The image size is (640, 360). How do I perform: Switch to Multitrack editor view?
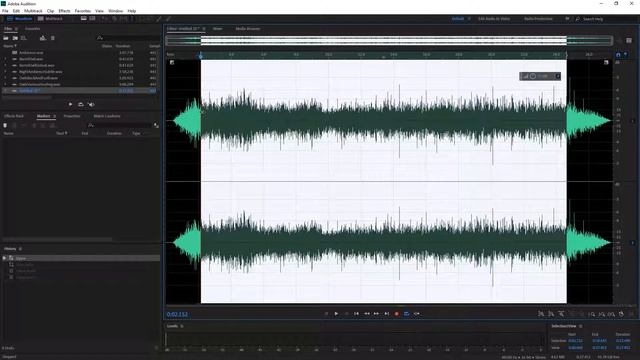point(50,19)
